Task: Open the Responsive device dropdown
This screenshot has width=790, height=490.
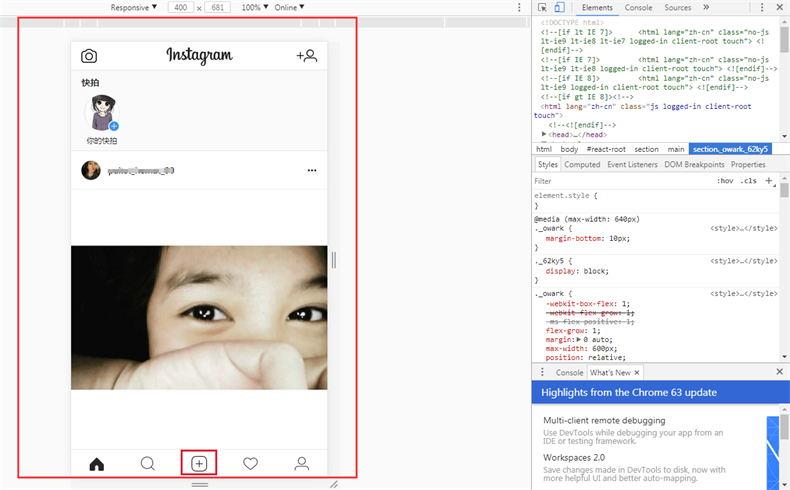Action: coord(134,8)
